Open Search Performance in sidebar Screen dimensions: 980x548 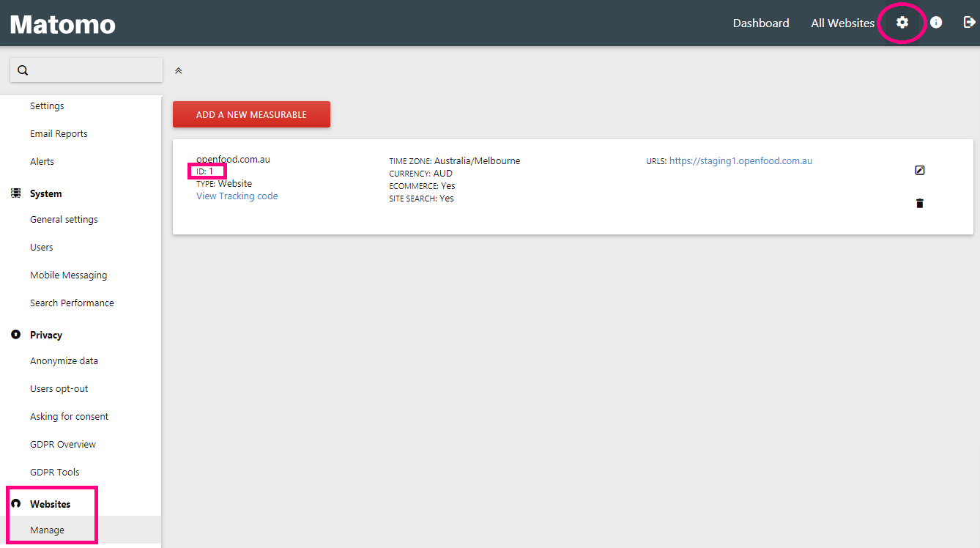click(x=72, y=303)
